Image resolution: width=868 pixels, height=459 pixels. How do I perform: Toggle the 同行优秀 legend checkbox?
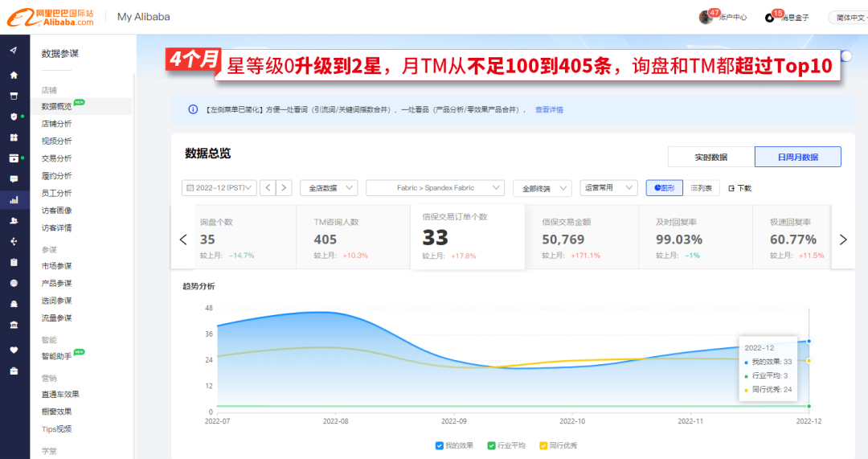click(x=543, y=445)
